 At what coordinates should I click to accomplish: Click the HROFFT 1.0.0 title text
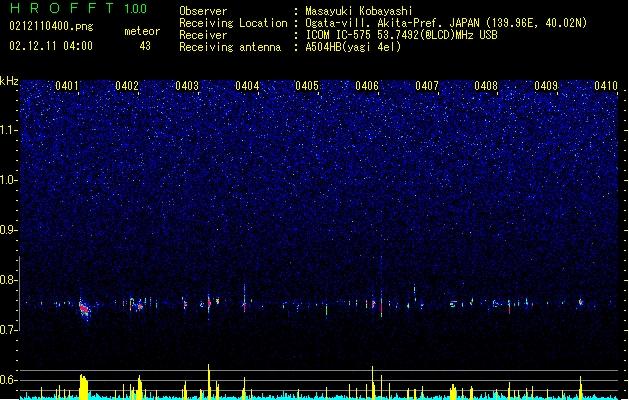pyautogui.click(x=79, y=8)
